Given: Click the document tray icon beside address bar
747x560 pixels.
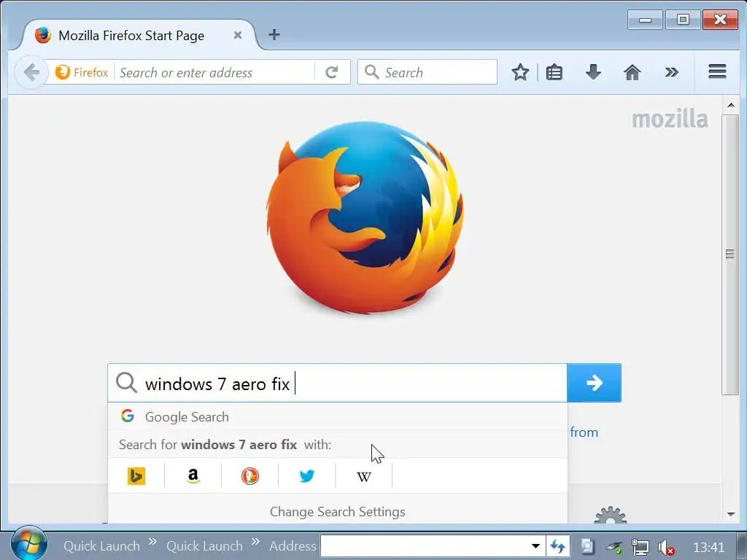Looking at the screenshot, I should point(587,546).
